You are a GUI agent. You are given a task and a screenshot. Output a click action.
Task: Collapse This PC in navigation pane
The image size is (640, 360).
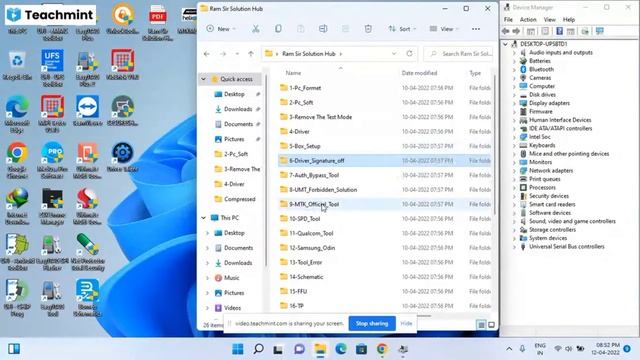point(204,218)
